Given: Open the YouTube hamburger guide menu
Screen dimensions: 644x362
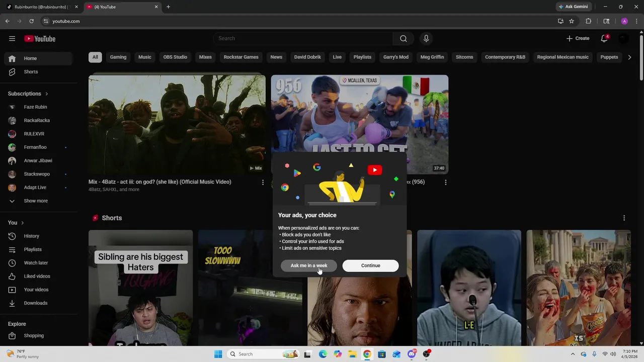Looking at the screenshot, I should [x=12, y=39].
